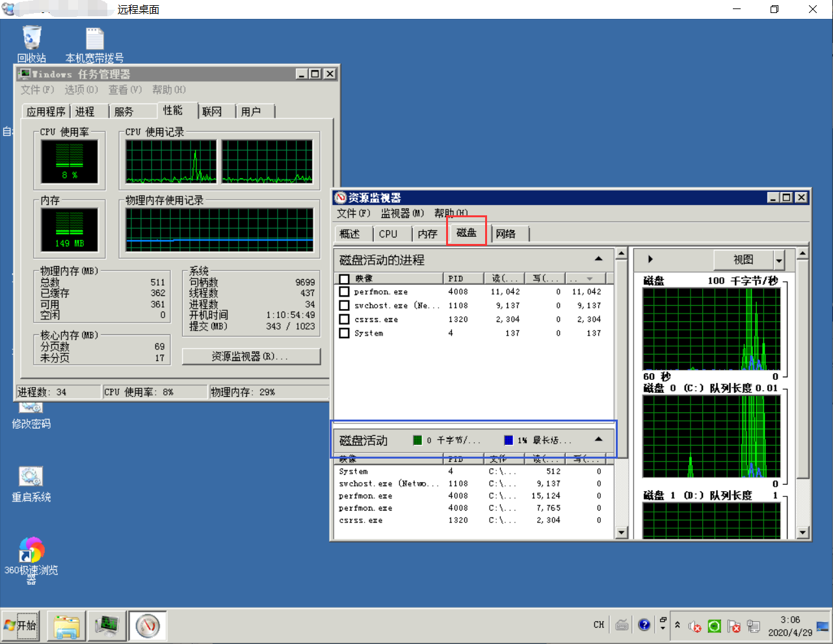This screenshot has height=644, width=833.
Task: Open the 回收站 recycle bin desktop icon
Action: point(32,44)
